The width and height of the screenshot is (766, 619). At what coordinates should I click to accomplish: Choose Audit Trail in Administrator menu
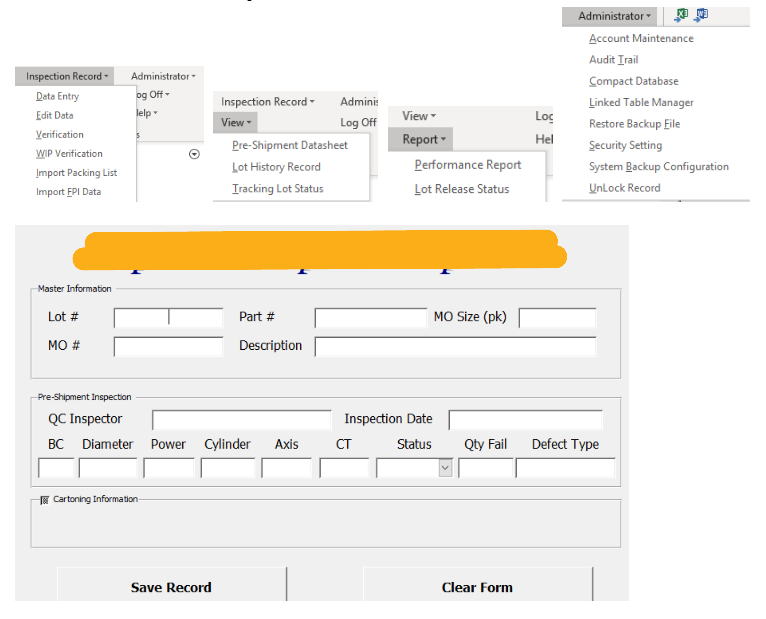613,60
